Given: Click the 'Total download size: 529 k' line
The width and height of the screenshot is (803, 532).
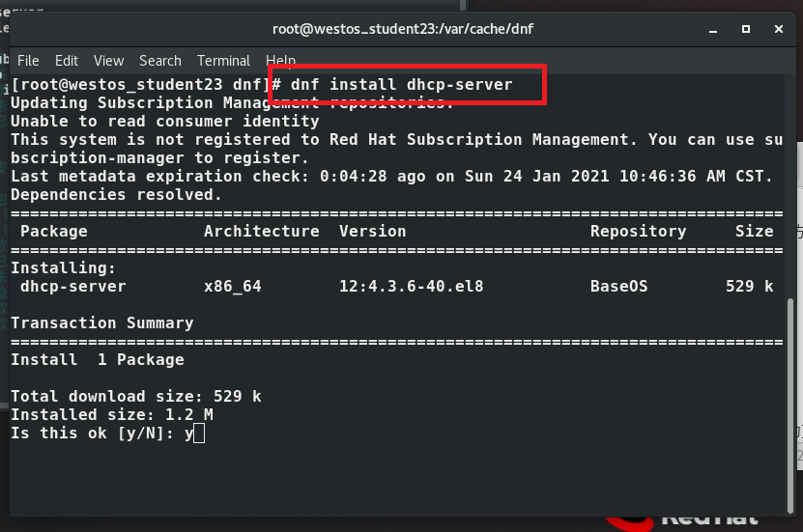Looking at the screenshot, I should click(136, 397).
